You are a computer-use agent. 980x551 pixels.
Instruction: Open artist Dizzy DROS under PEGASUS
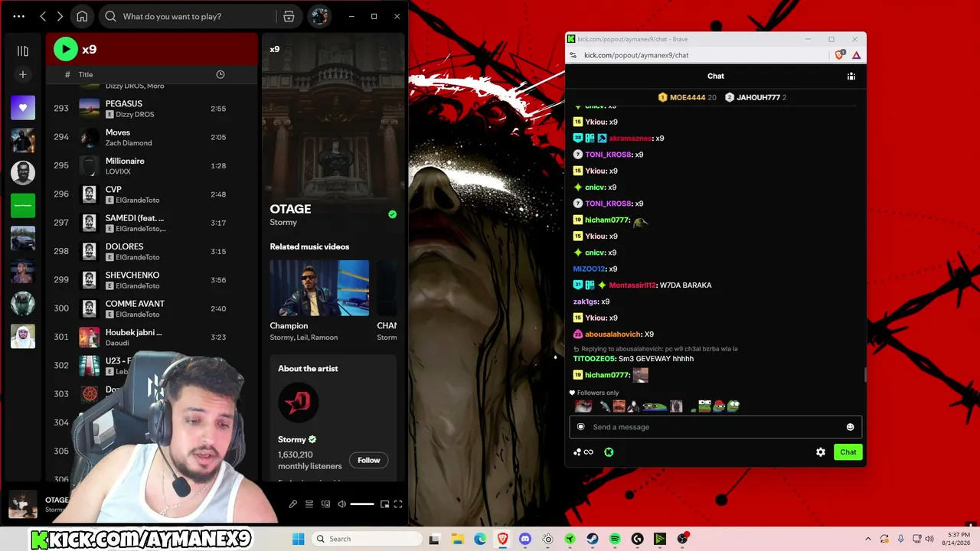point(135,115)
